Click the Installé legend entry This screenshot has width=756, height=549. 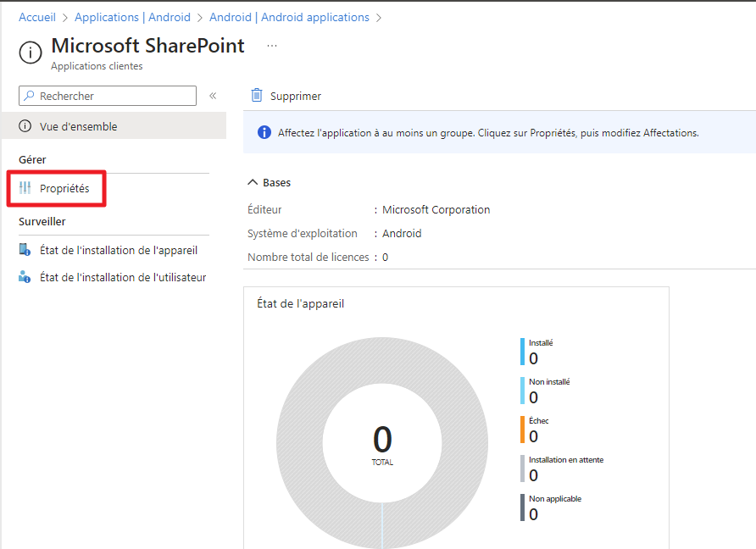point(536,352)
